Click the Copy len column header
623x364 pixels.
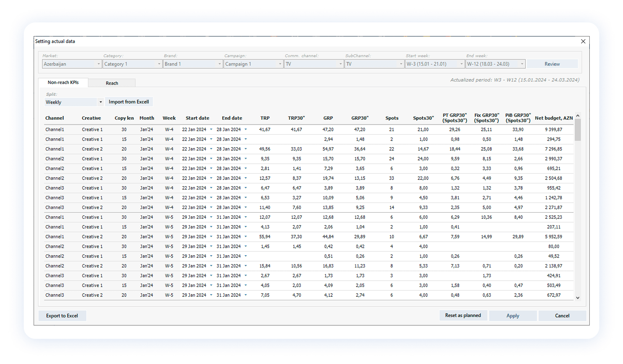click(x=124, y=118)
